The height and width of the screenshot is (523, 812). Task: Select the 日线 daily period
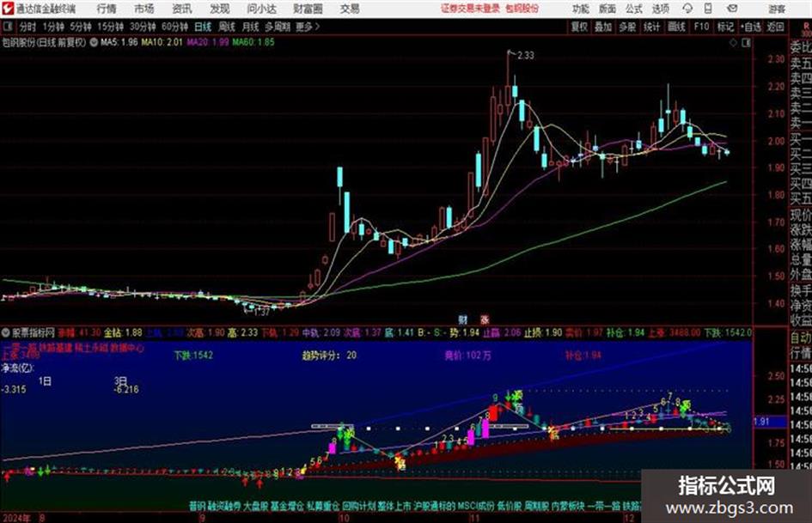pos(203,27)
